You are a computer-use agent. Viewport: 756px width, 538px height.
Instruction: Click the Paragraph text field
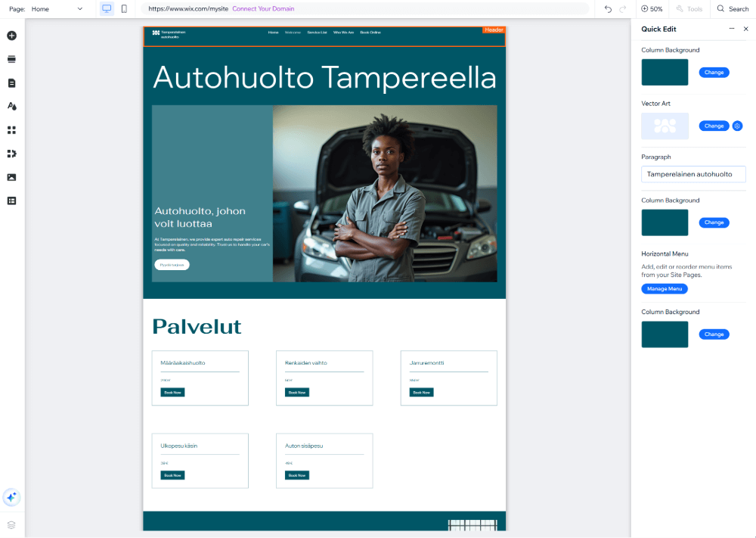pos(693,174)
